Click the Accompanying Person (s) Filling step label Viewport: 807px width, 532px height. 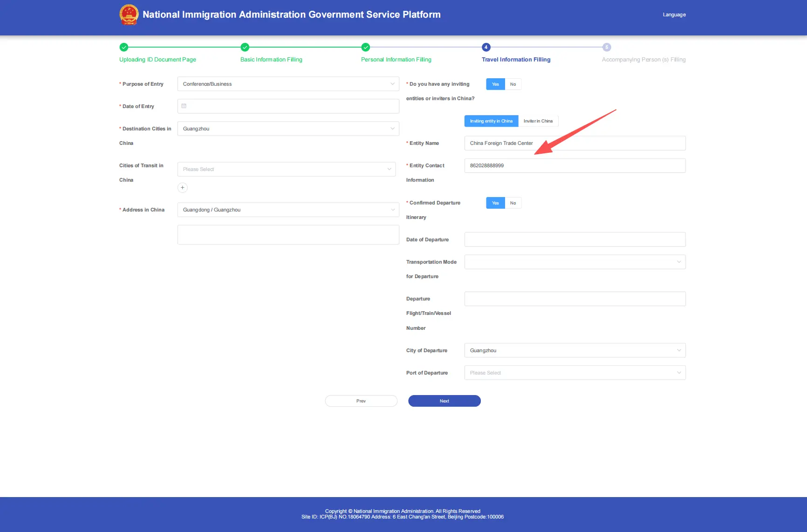point(643,60)
